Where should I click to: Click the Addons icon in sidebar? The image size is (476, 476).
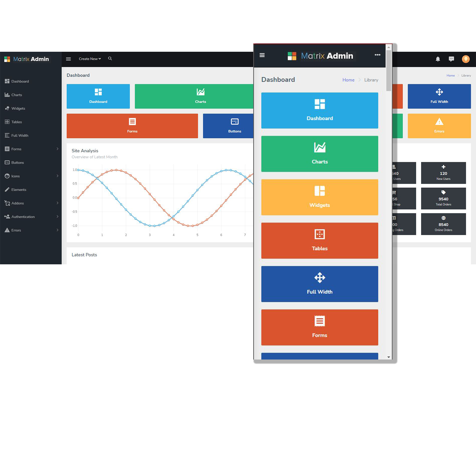click(x=7, y=203)
